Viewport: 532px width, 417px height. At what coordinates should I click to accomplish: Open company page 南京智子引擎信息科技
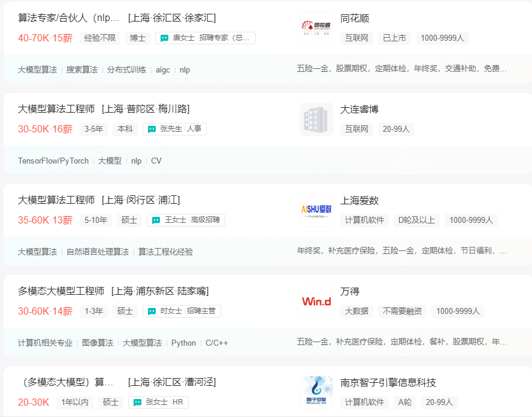point(388,382)
